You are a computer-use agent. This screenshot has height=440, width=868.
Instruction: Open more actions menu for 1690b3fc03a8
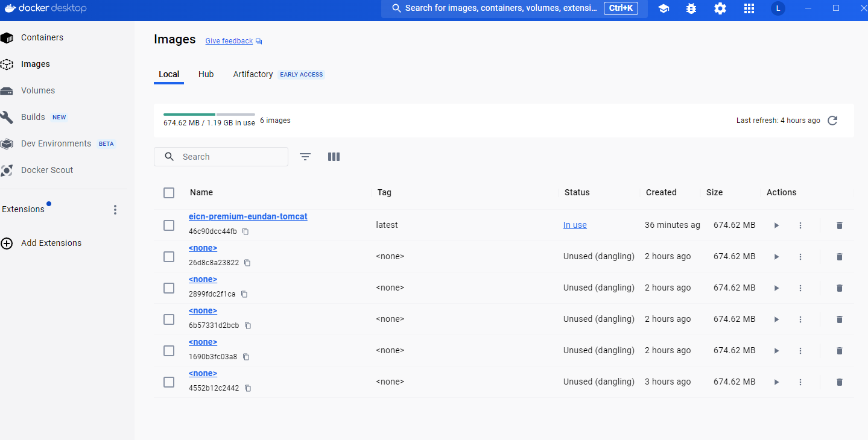point(800,351)
